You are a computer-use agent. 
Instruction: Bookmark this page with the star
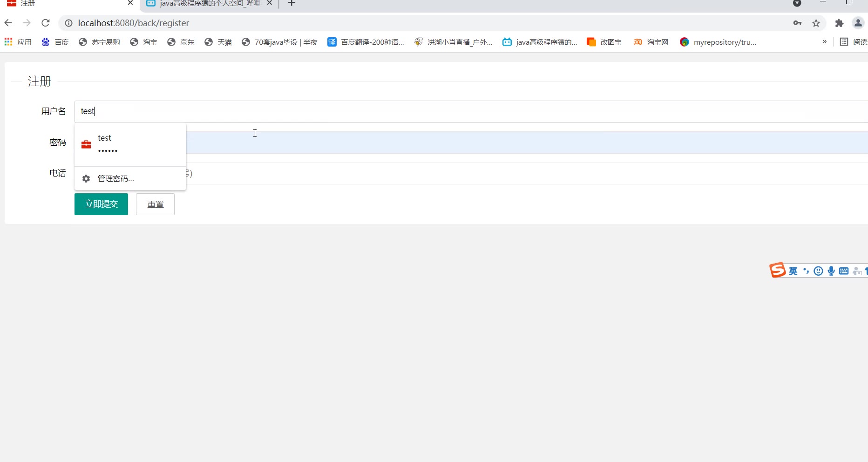(x=816, y=23)
